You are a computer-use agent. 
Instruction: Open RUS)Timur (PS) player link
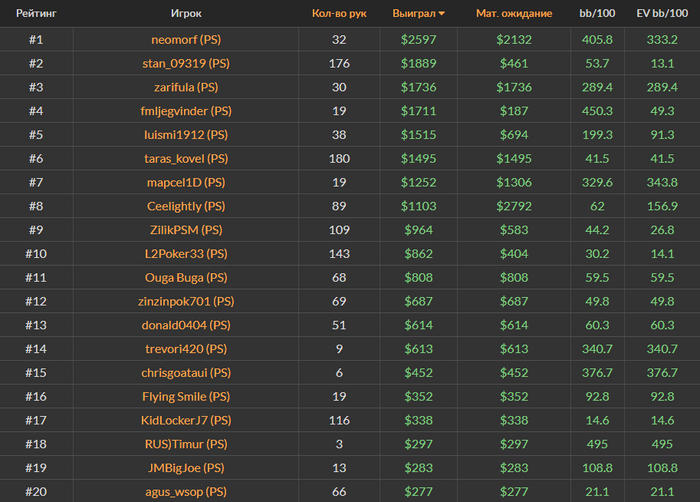coord(185,444)
